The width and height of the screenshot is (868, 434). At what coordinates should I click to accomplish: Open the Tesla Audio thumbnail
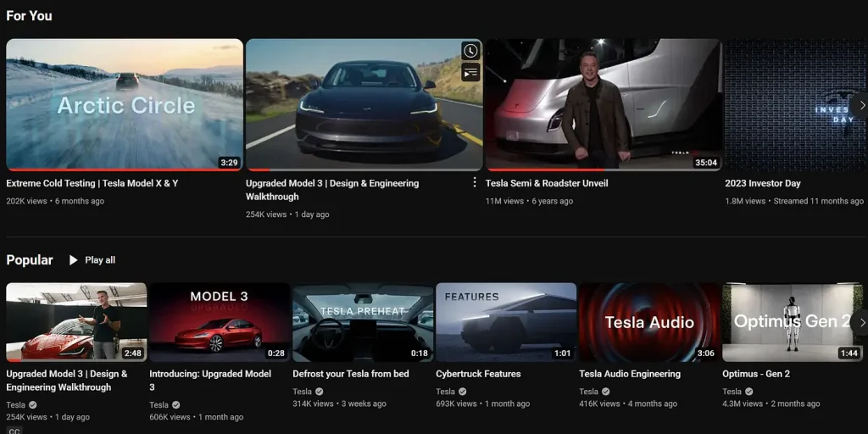coord(649,322)
